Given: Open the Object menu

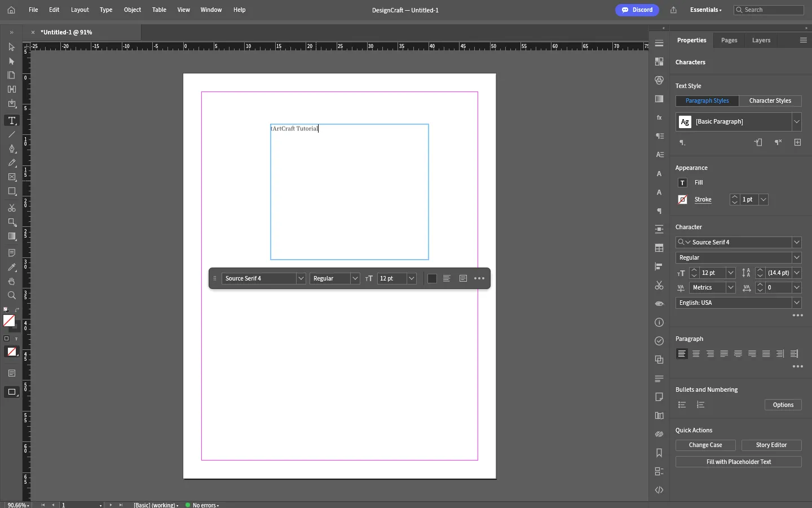Looking at the screenshot, I should click(x=133, y=10).
